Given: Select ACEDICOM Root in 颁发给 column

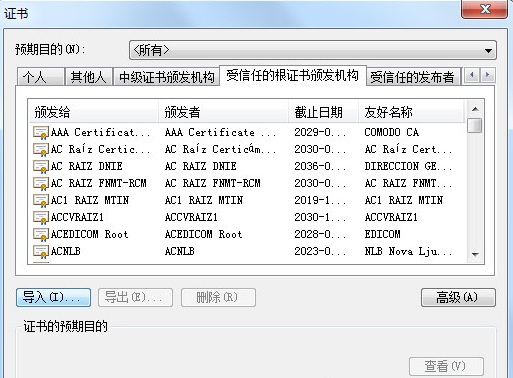Looking at the screenshot, I should 89,235.
